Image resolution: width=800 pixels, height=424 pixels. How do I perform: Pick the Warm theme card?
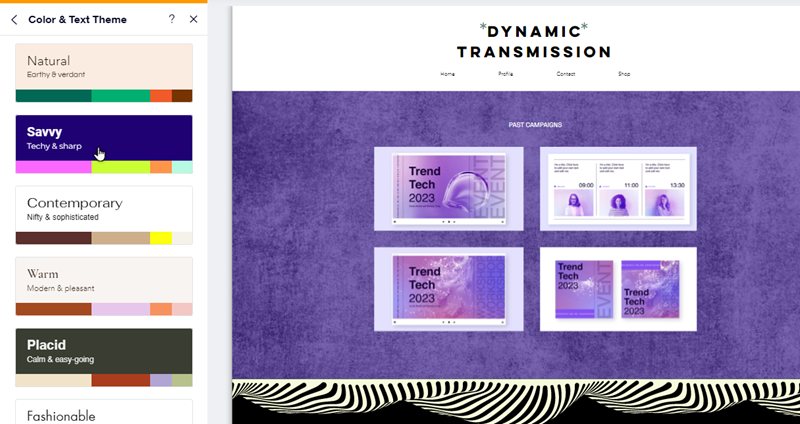coord(104,279)
